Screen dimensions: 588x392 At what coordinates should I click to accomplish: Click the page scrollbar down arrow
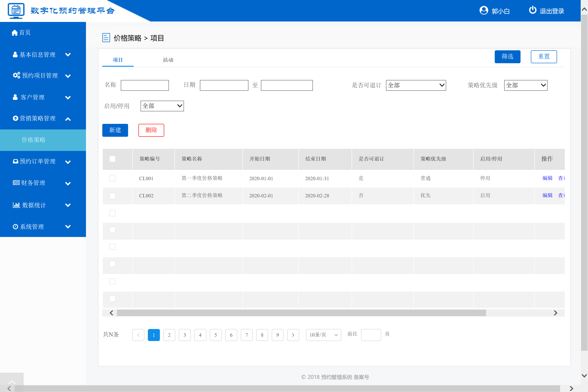click(584, 375)
